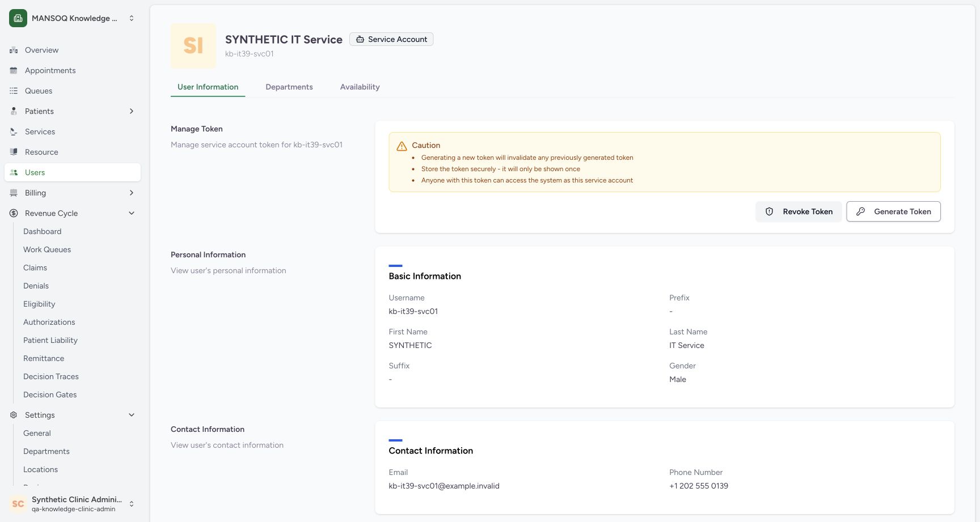Click the shield icon on Revoke Token
This screenshot has width=980, height=522.
(x=770, y=211)
